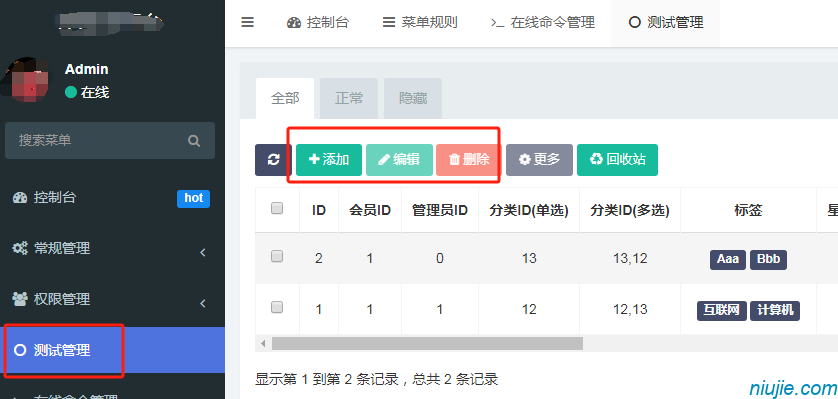
Task: Click the 管理员ID column header
Action: point(440,210)
